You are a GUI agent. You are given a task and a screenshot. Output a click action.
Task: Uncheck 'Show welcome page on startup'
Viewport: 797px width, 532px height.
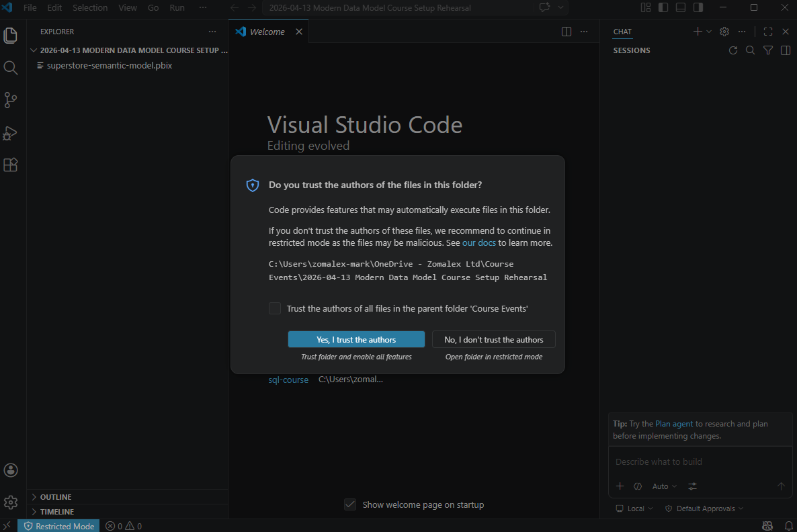click(349, 504)
